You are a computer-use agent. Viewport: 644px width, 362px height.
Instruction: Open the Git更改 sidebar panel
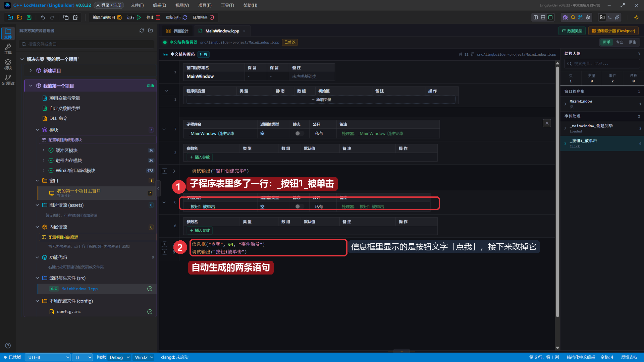(8, 80)
